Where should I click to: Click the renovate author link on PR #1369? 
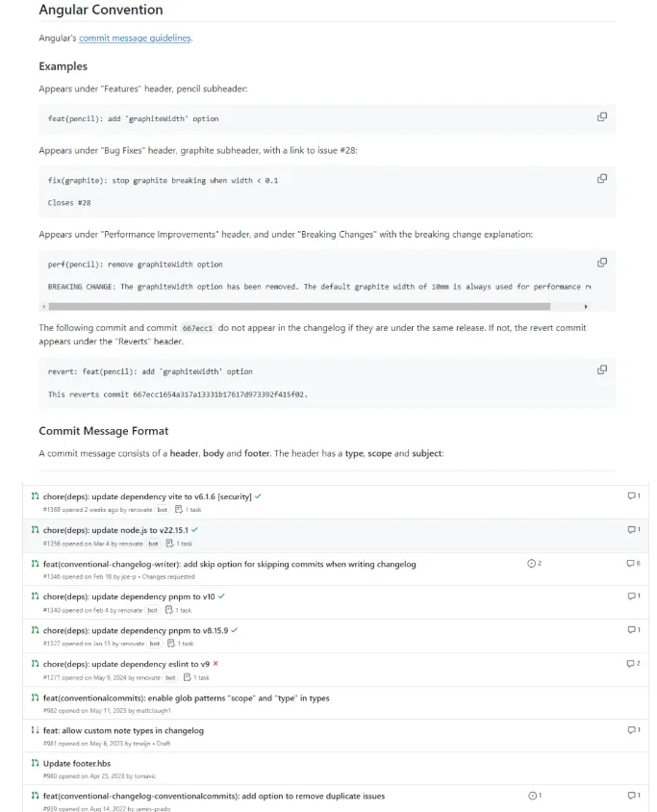click(140, 510)
